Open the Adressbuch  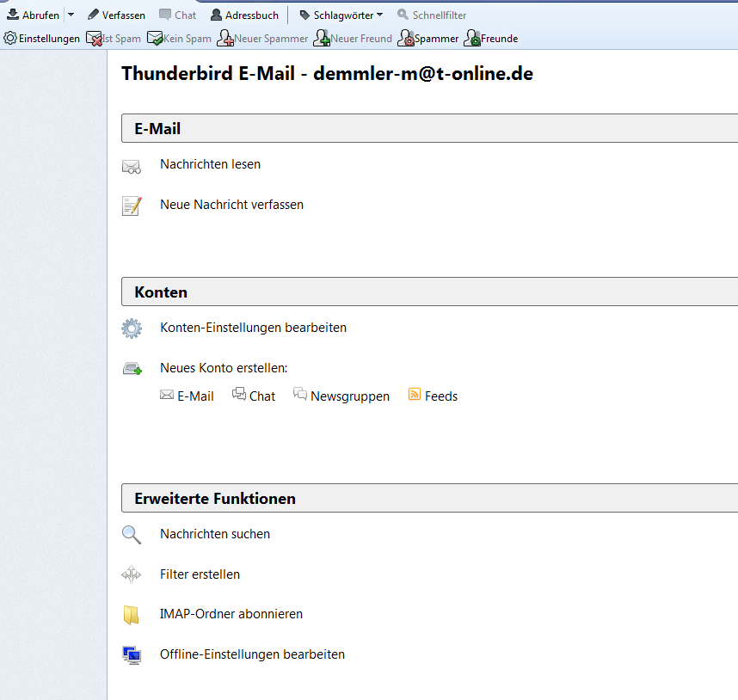245,15
